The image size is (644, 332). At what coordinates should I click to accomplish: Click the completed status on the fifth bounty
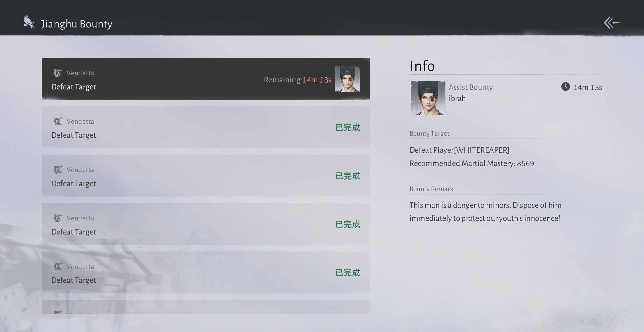348,273
